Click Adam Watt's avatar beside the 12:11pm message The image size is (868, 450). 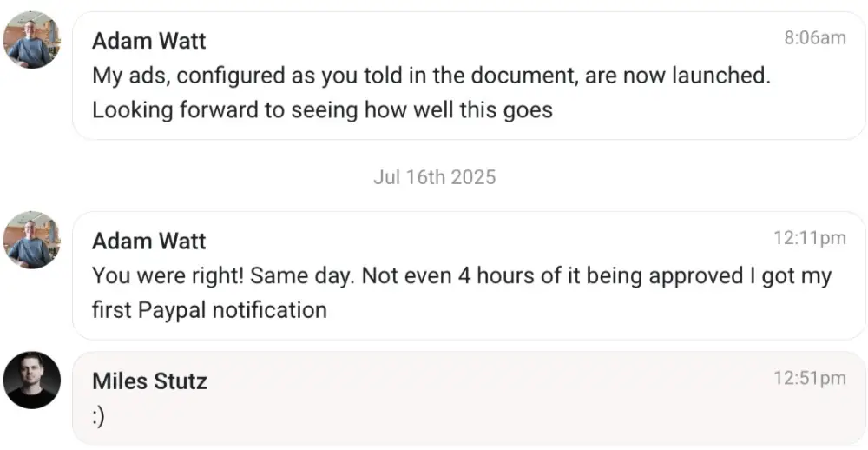coord(32,240)
